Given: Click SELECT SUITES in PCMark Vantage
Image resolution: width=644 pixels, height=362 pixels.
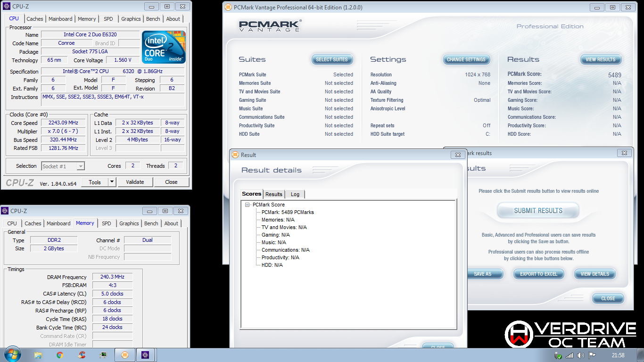Looking at the screenshot, I should click(332, 59).
